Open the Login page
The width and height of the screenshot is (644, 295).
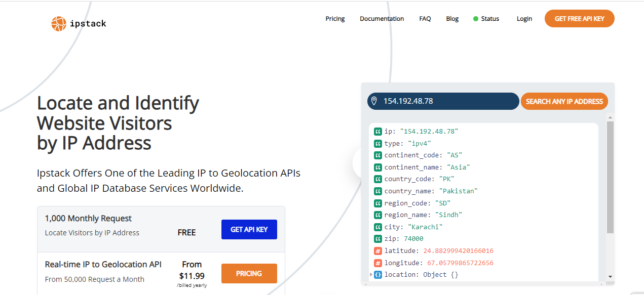pyautogui.click(x=524, y=19)
